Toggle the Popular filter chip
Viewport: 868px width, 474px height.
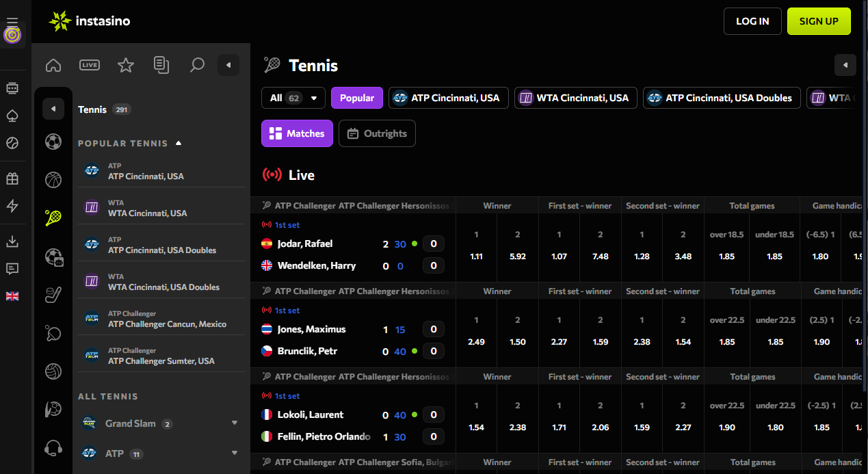tap(356, 98)
